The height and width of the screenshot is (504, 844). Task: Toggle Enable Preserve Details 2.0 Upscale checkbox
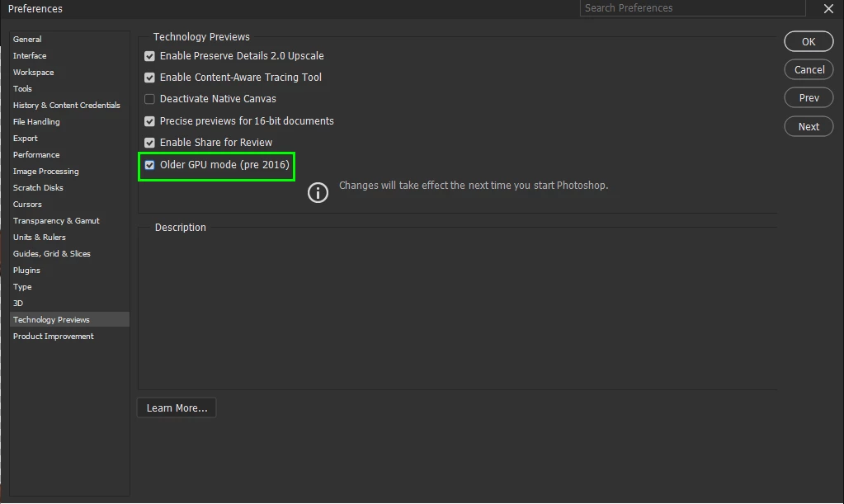(149, 56)
